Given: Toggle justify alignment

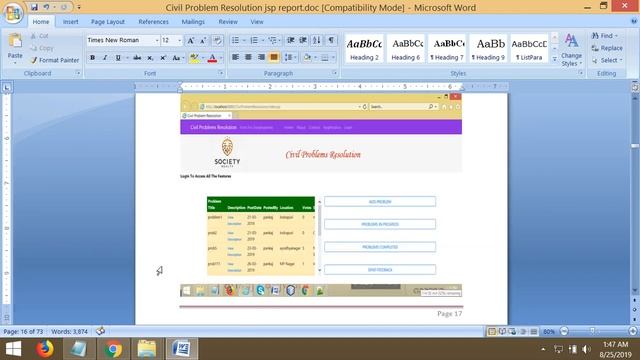Looking at the screenshot, I should 274,58.
